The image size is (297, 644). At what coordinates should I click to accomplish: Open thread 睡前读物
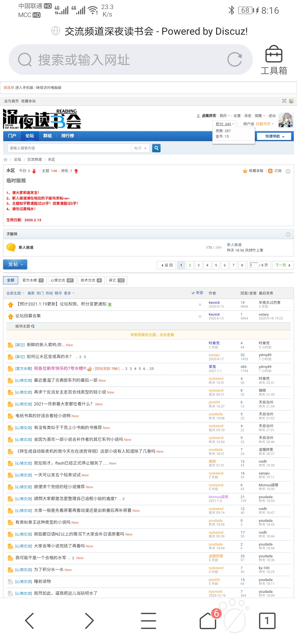tap(42, 581)
